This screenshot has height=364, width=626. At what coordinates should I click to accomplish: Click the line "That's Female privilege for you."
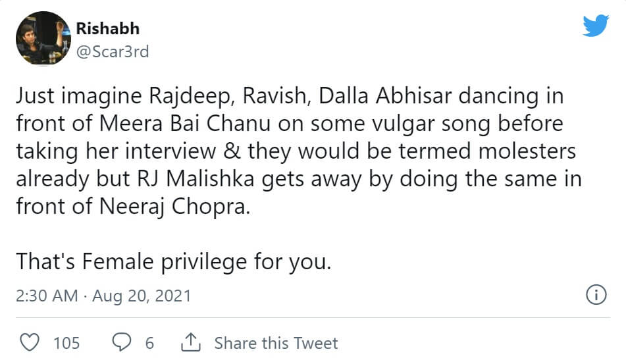(173, 261)
